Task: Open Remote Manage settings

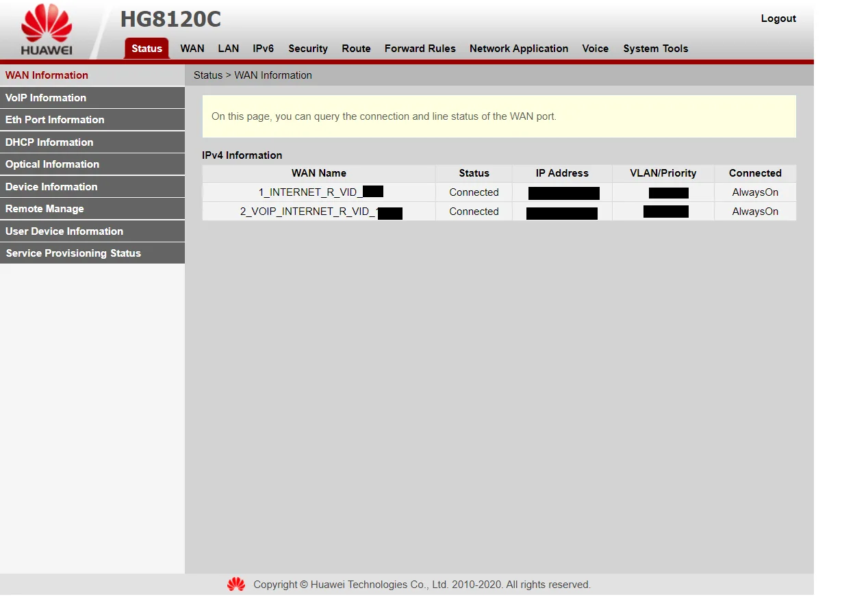Action: 44,208
